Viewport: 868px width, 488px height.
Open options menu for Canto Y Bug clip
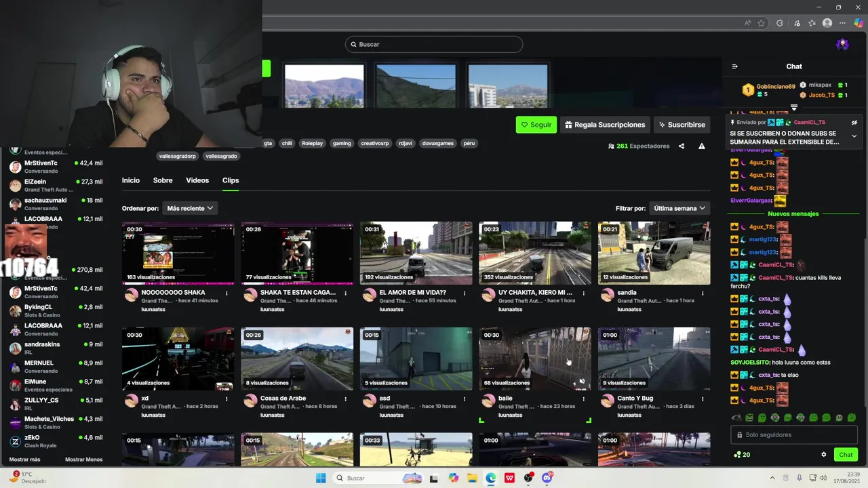pos(703,399)
